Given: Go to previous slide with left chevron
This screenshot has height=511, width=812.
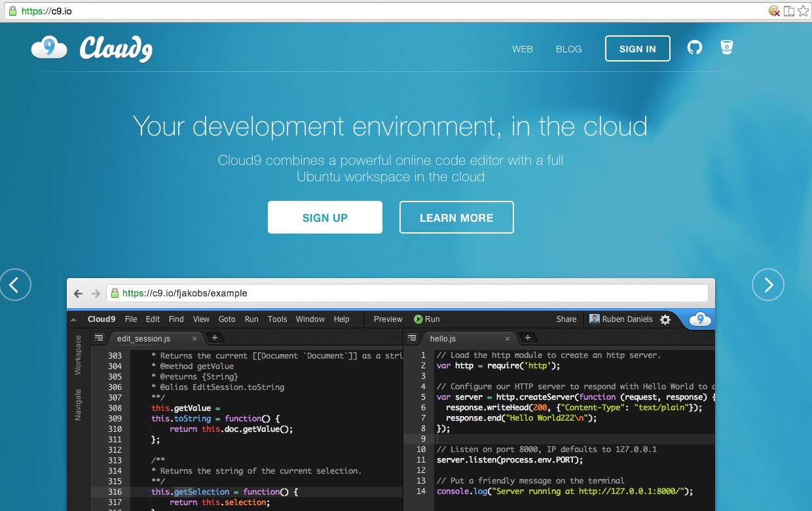Looking at the screenshot, I should pos(15,285).
